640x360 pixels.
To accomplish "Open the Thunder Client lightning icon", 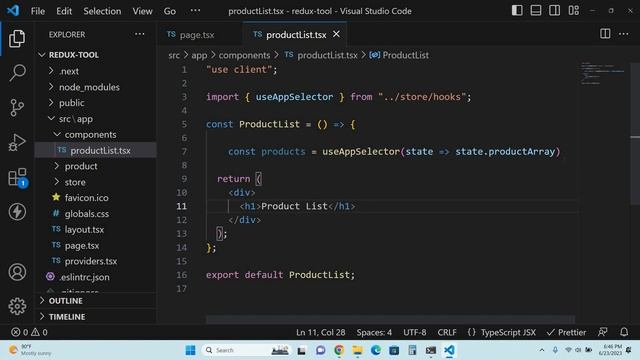I will pyautogui.click(x=17, y=211).
